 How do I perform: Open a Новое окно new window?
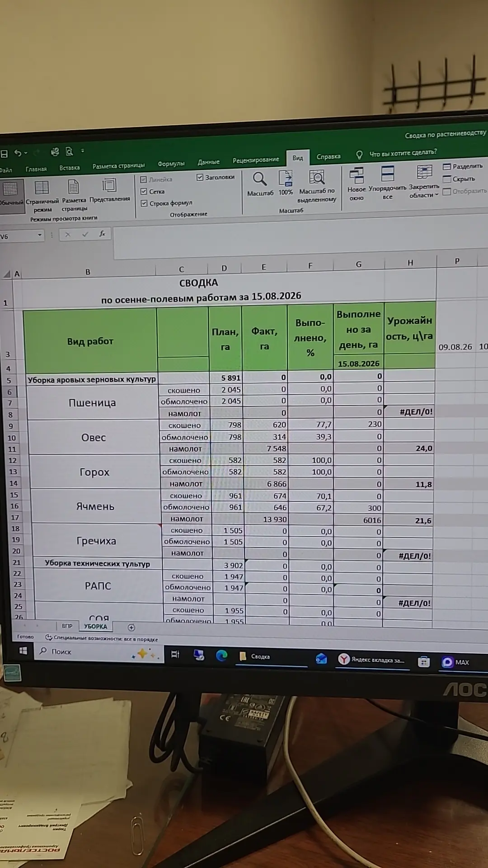(x=357, y=184)
